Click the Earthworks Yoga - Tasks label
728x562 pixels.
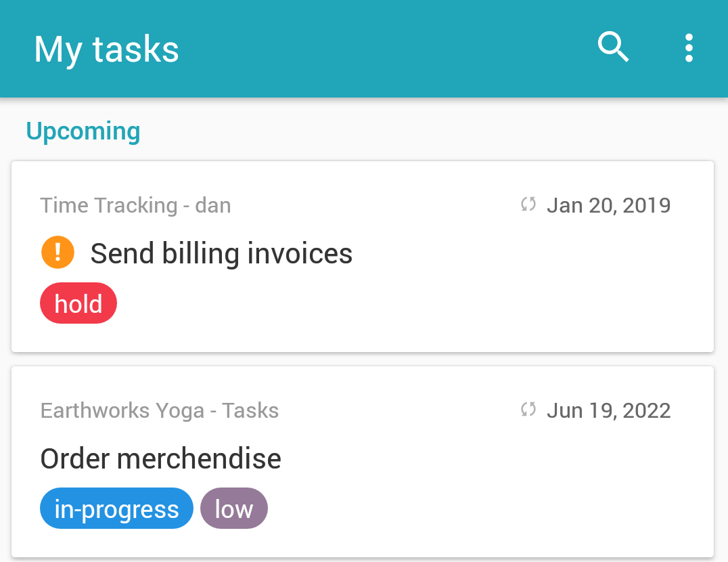[160, 410]
